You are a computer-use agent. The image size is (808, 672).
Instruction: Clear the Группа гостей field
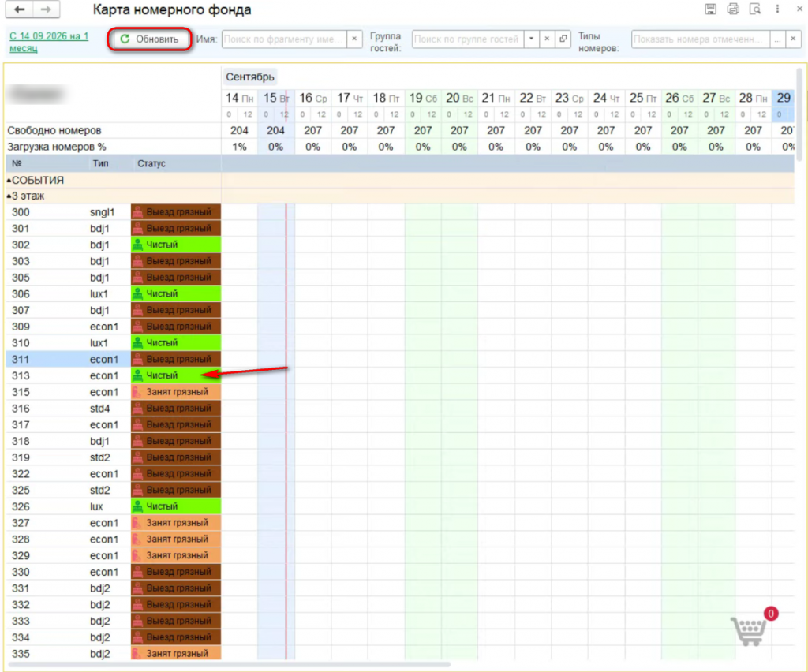[x=548, y=39]
